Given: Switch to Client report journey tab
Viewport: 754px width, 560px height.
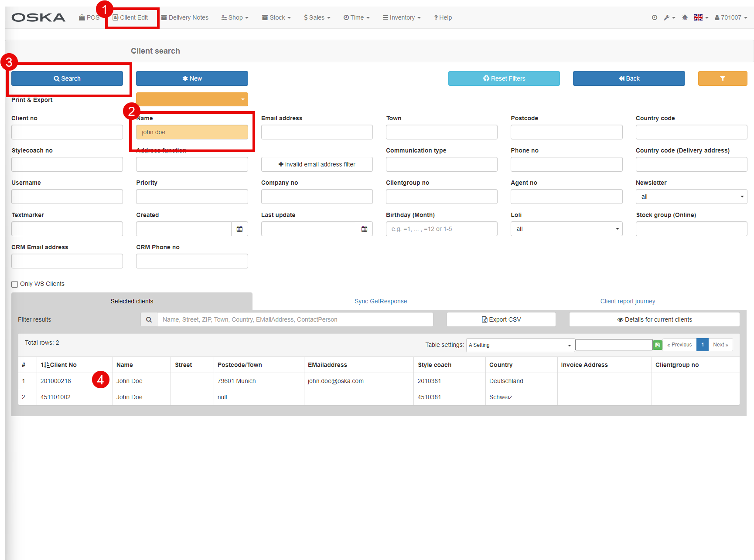Looking at the screenshot, I should (628, 301).
